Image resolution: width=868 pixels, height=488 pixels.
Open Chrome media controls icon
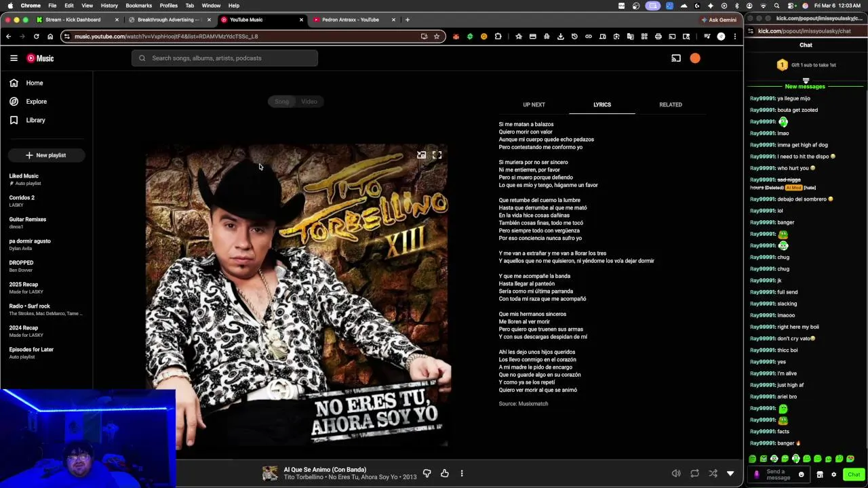point(707,37)
